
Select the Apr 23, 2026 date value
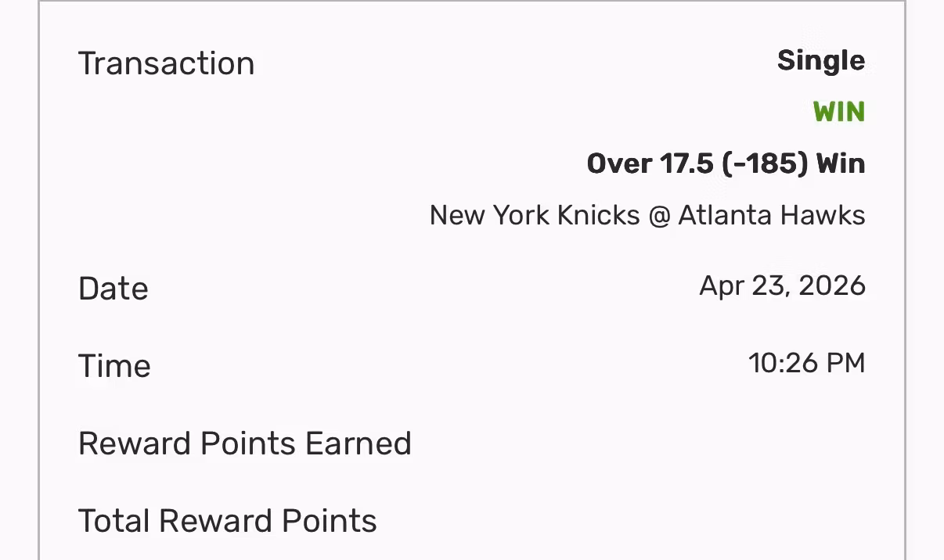click(x=782, y=285)
